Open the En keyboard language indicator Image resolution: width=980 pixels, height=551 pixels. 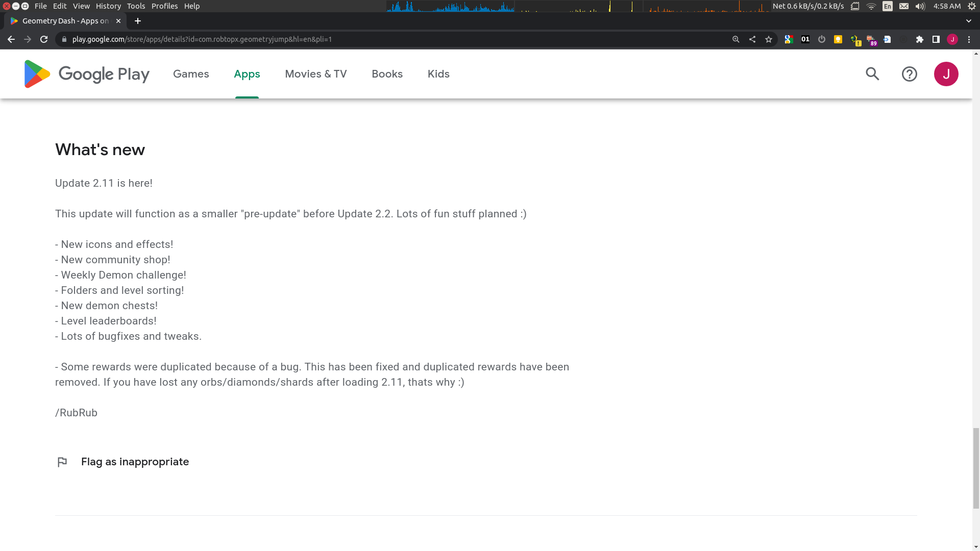tap(888, 6)
